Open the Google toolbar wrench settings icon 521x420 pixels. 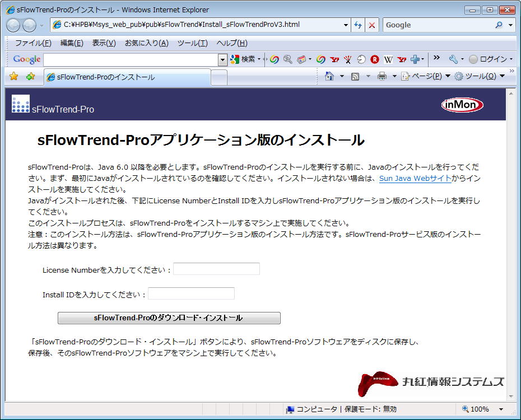[x=453, y=59]
